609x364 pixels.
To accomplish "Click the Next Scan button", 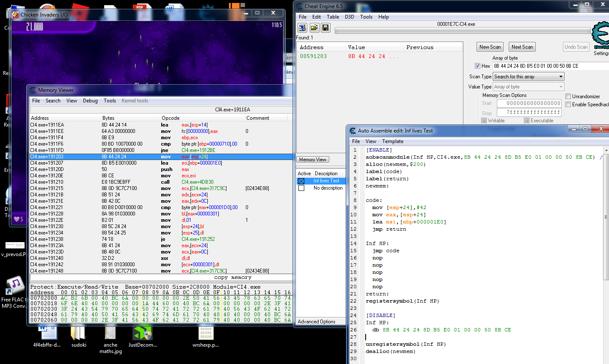I will (x=522, y=47).
